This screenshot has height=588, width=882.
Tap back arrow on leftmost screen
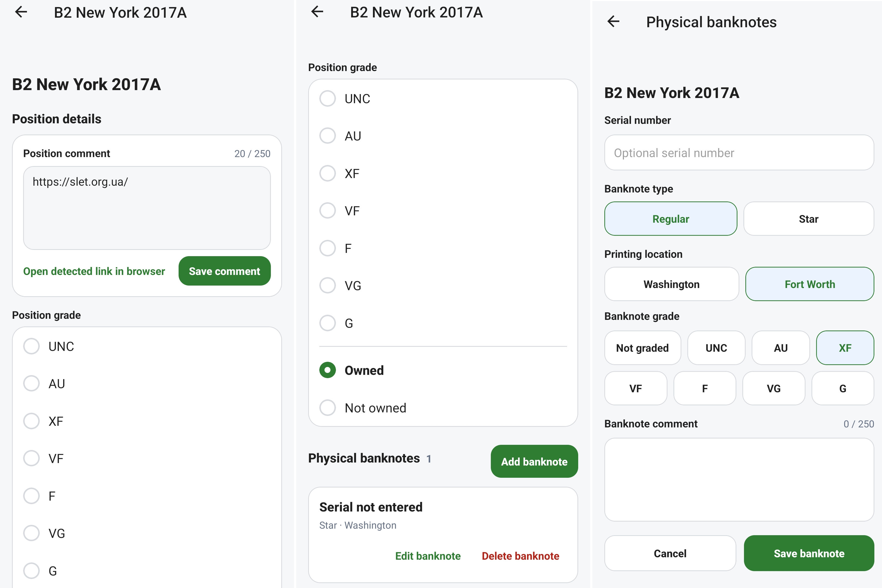point(21,12)
